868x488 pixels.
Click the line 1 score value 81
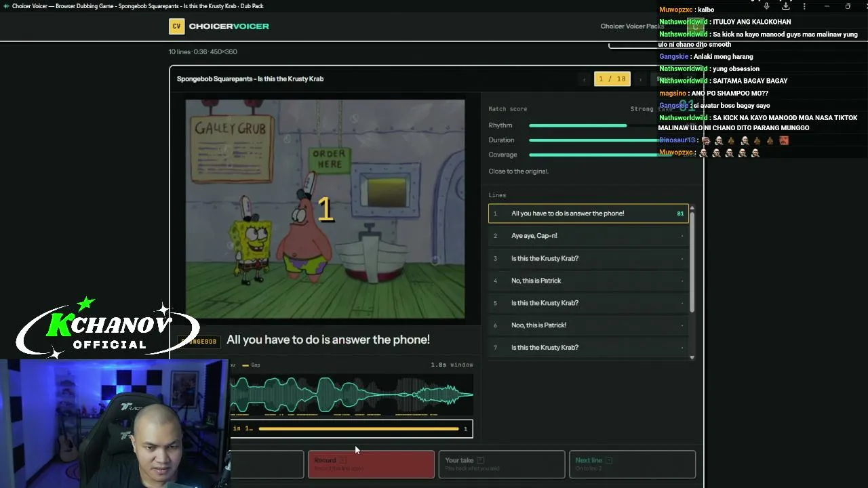(680, 213)
